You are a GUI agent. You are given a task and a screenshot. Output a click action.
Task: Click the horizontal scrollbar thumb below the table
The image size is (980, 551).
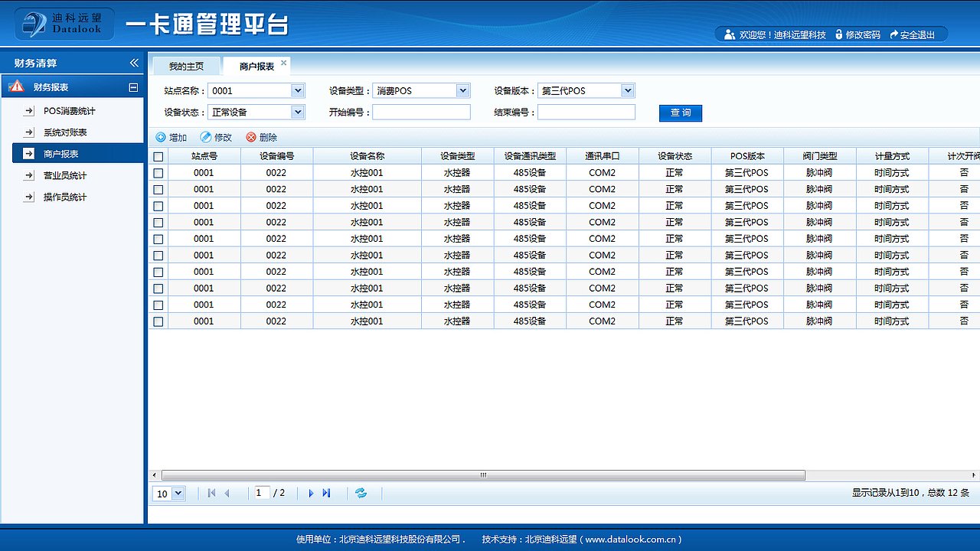point(483,475)
